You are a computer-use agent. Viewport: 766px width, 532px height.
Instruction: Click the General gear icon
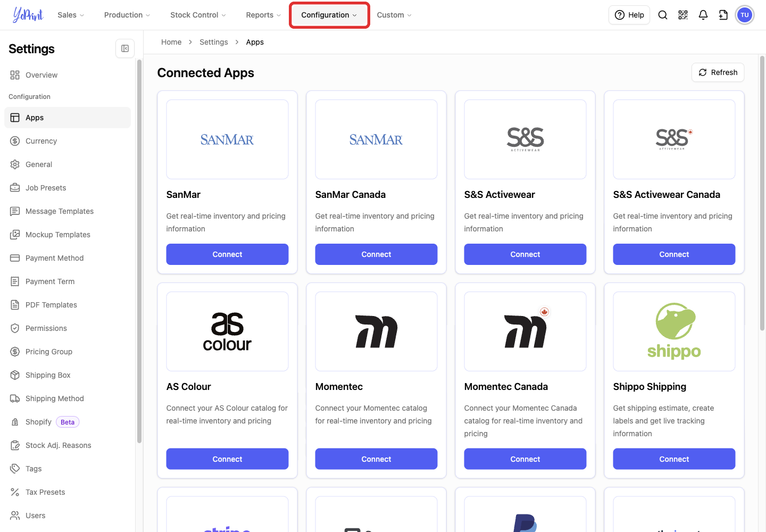pyautogui.click(x=15, y=164)
